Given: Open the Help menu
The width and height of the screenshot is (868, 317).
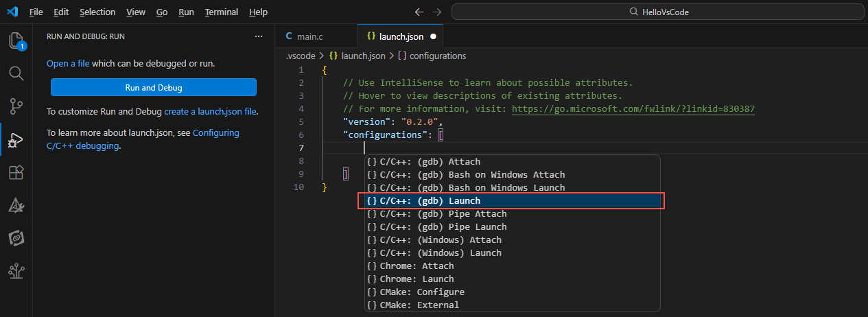Looking at the screenshot, I should (259, 12).
